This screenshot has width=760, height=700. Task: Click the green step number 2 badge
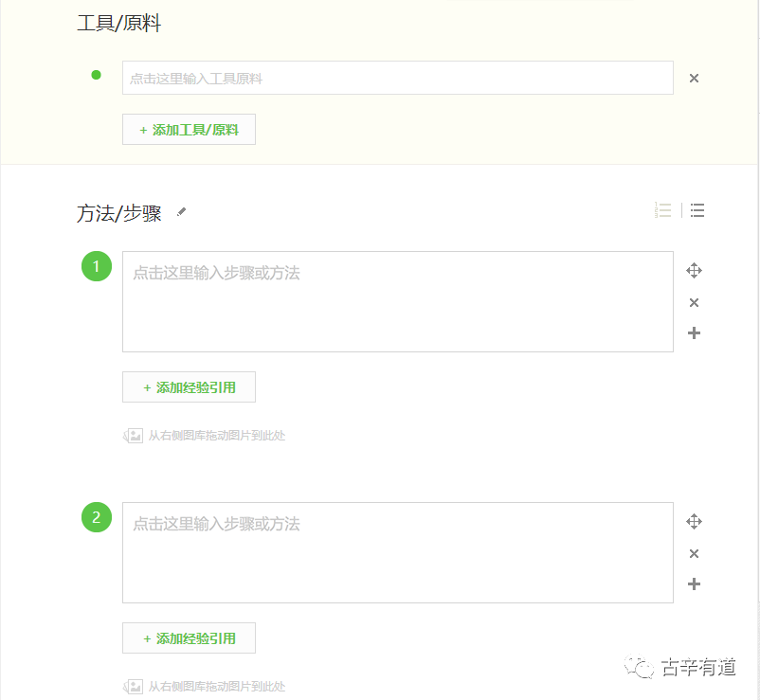click(x=97, y=517)
